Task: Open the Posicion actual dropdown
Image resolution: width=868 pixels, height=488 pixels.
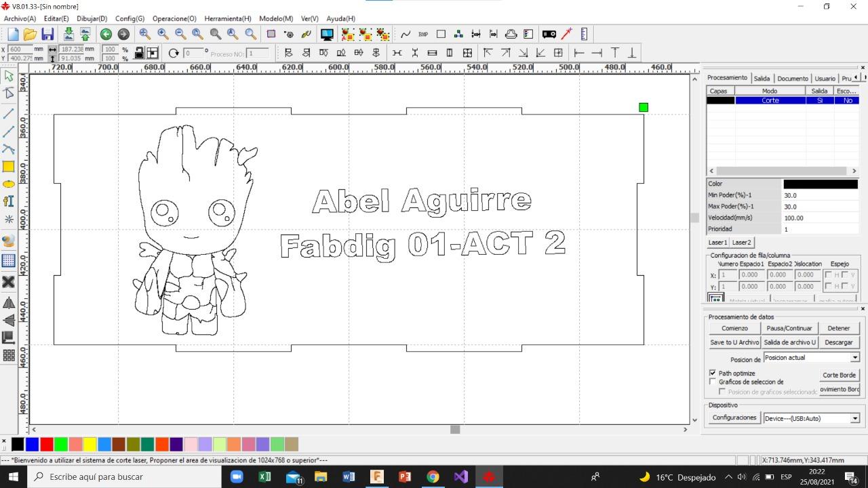Action: tap(854, 357)
